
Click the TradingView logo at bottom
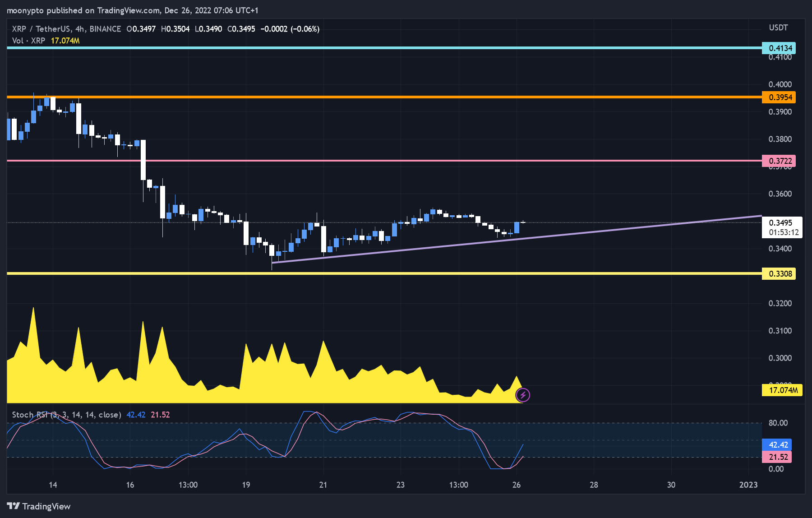[39, 506]
